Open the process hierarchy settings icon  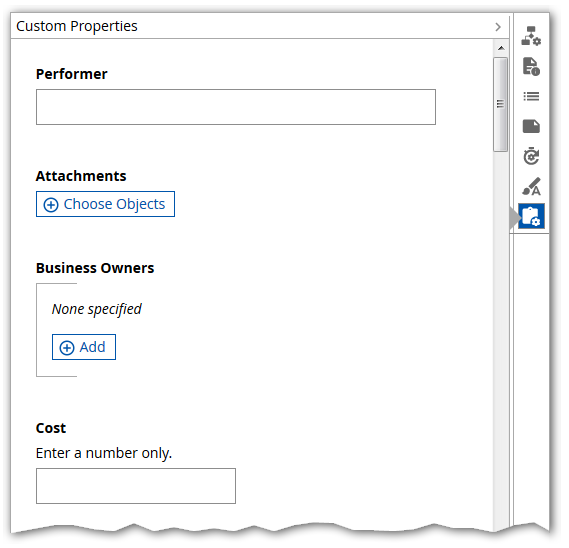click(x=531, y=36)
